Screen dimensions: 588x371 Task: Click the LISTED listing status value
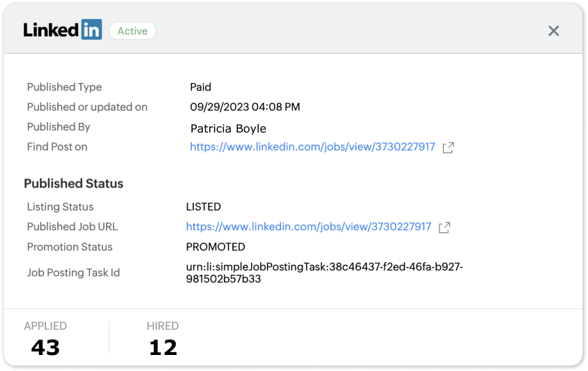pos(203,207)
